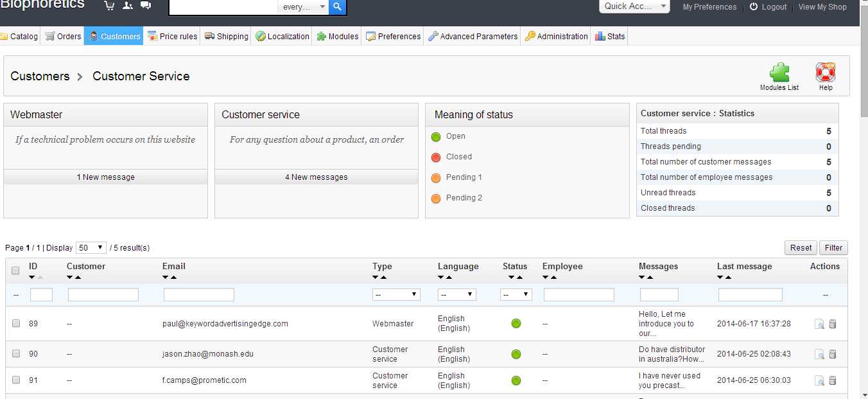Click the green status icon for thread 91

pyautogui.click(x=516, y=380)
